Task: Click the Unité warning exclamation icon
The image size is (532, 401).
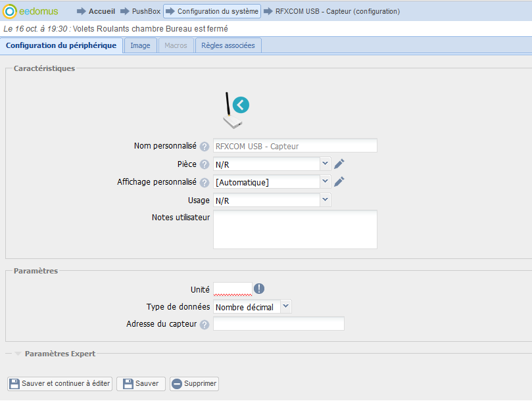Action: pos(259,289)
